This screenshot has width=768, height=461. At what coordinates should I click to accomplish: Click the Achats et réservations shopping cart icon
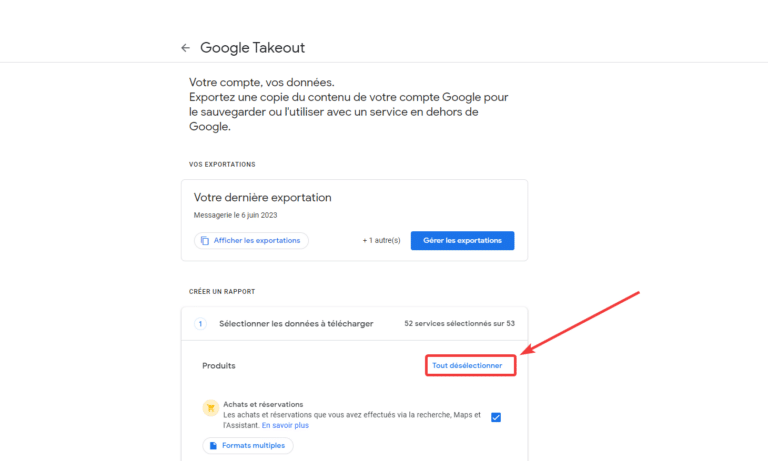coord(211,408)
